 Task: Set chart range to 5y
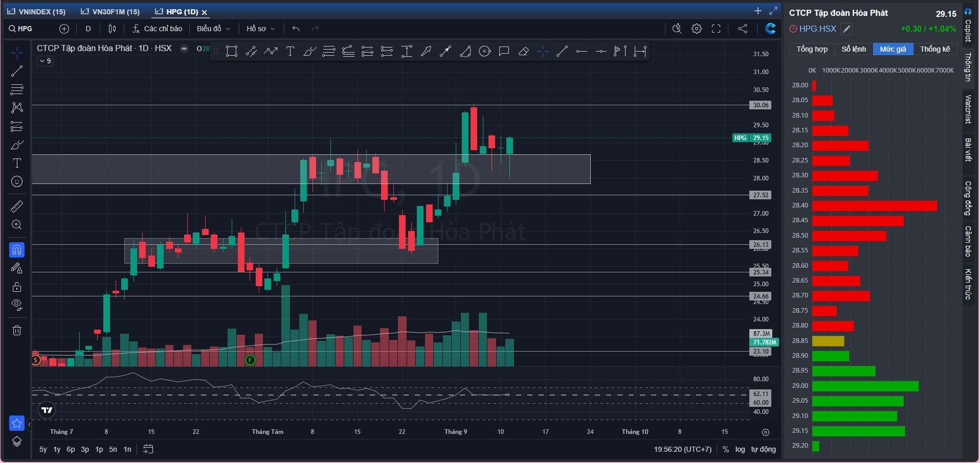coord(43,449)
